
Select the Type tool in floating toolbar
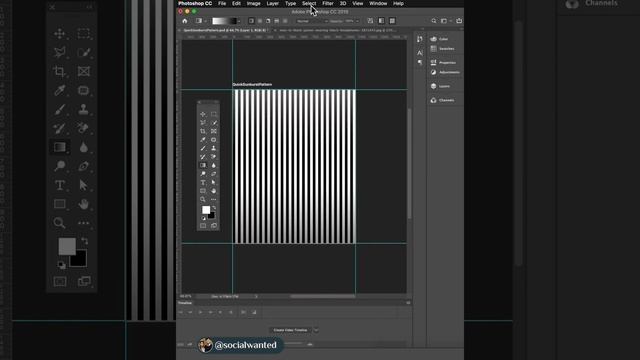(x=203, y=182)
